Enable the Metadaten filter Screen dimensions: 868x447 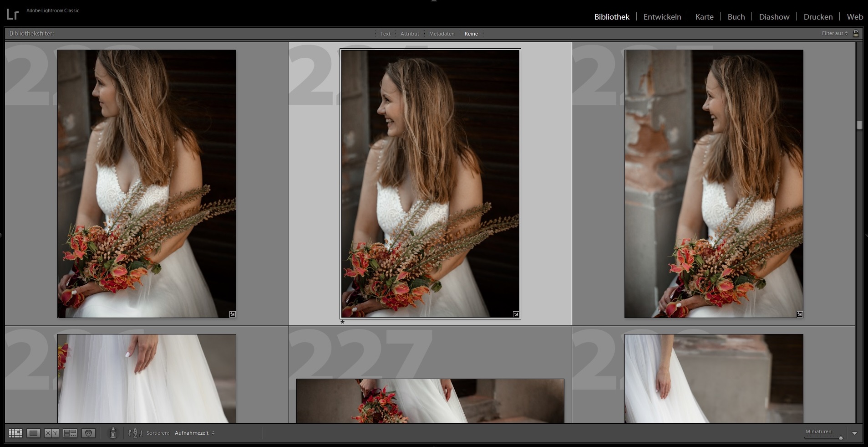tap(441, 33)
